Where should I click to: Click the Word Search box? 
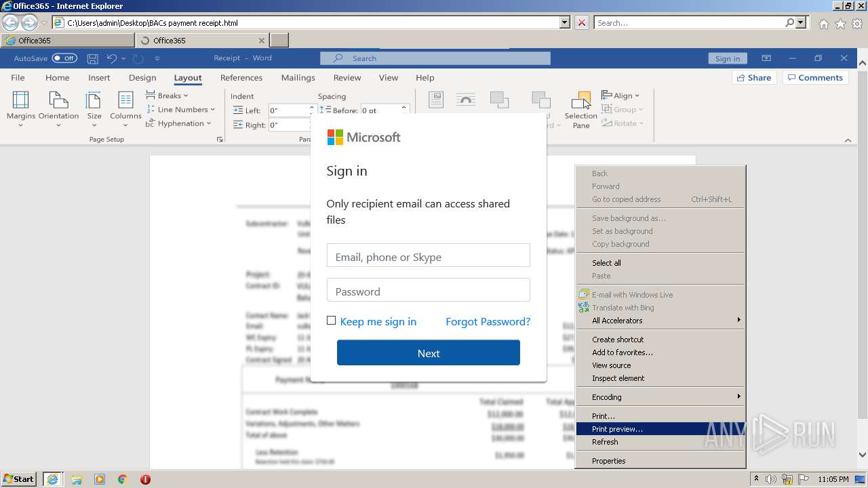coord(435,58)
